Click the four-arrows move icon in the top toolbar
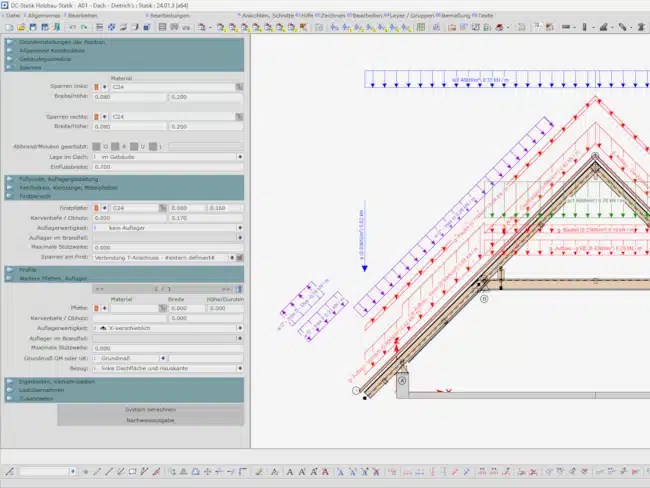Screen dimensions: 650x488 click(112, 27)
